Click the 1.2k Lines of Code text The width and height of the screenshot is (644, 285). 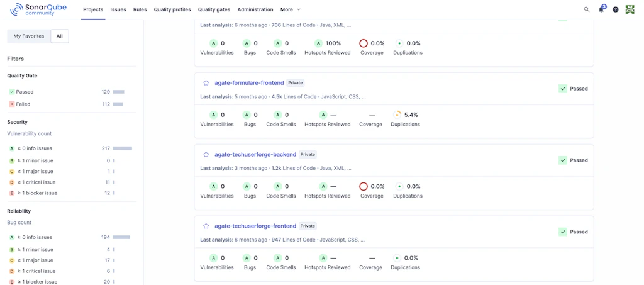coord(294,169)
